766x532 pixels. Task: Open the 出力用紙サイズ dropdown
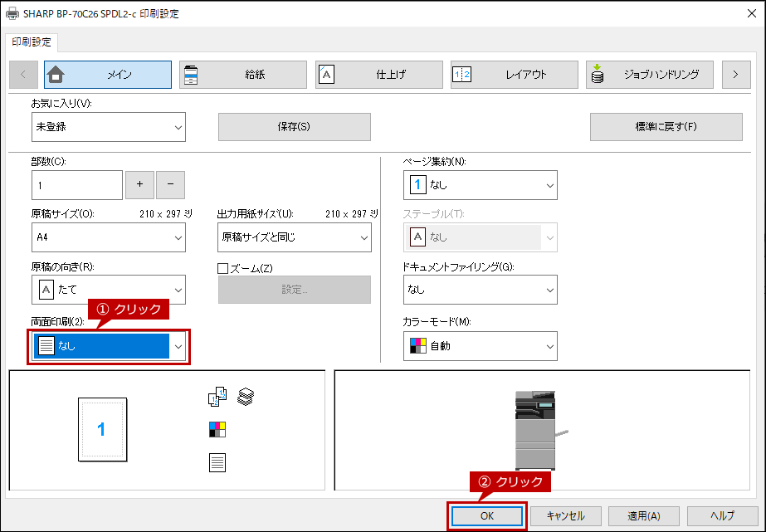pos(294,237)
